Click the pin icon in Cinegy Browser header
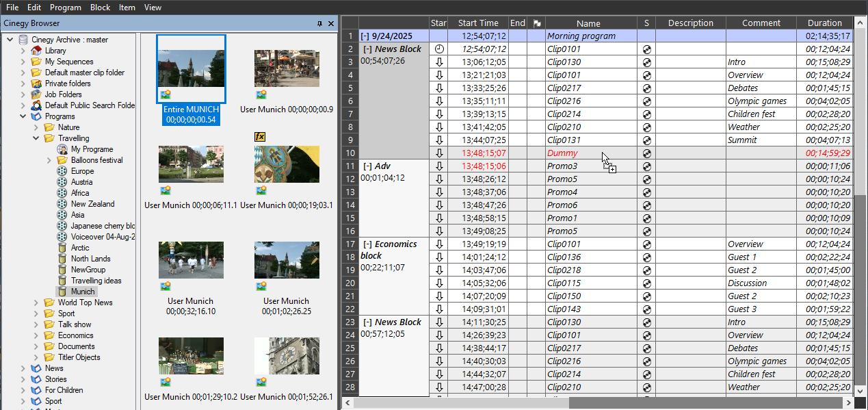 (x=319, y=24)
